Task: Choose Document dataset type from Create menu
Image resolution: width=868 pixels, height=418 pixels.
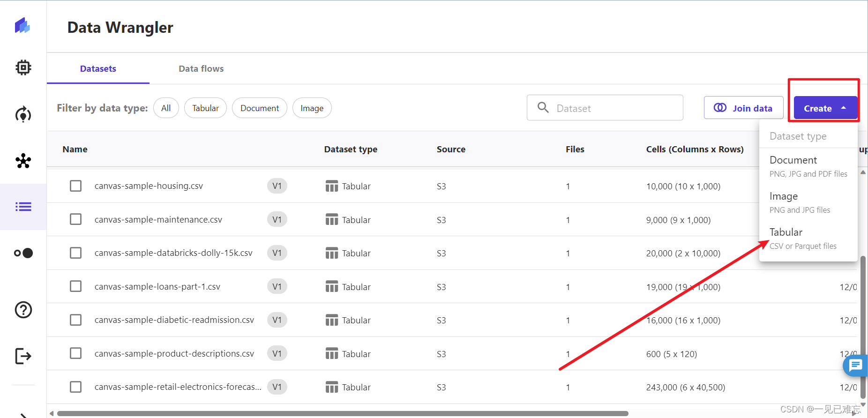Action: [x=808, y=166]
